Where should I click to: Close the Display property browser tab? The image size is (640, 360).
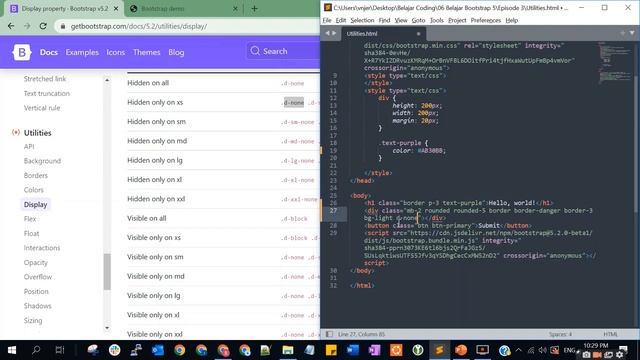[116, 9]
